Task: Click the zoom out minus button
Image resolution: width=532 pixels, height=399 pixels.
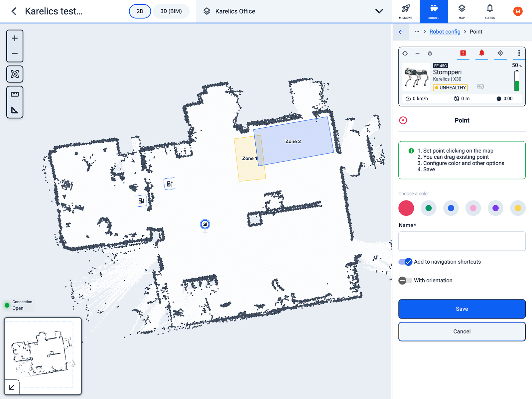Action: coord(15,54)
